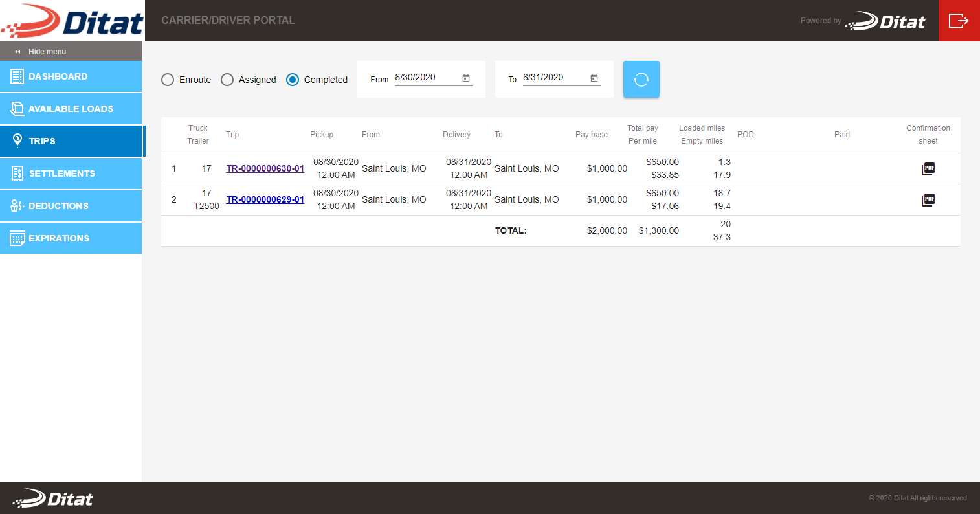The height and width of the screenshot is (514, 980).
Task: Select the Completed radio button
Action: pyautogui.click(x=292, y=79)
